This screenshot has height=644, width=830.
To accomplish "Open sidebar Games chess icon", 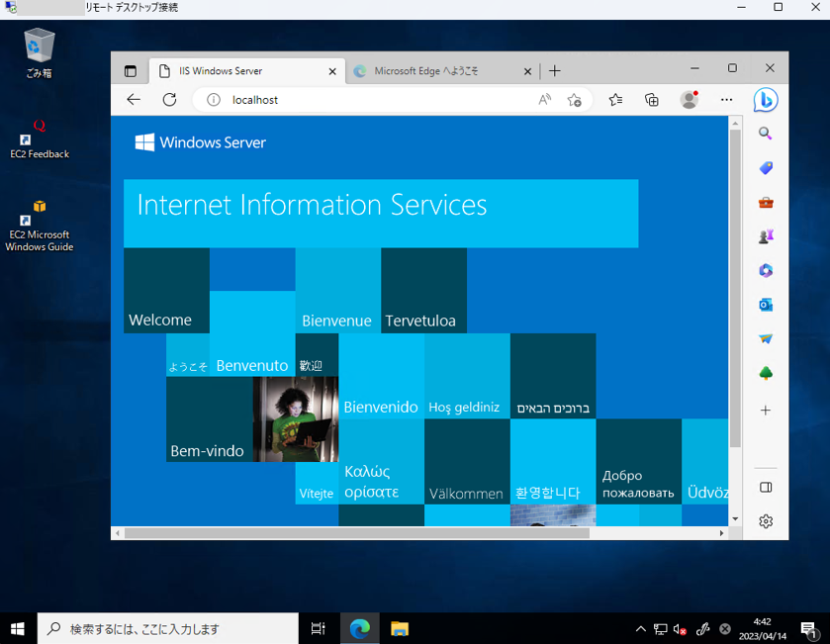I will (766, 236).
